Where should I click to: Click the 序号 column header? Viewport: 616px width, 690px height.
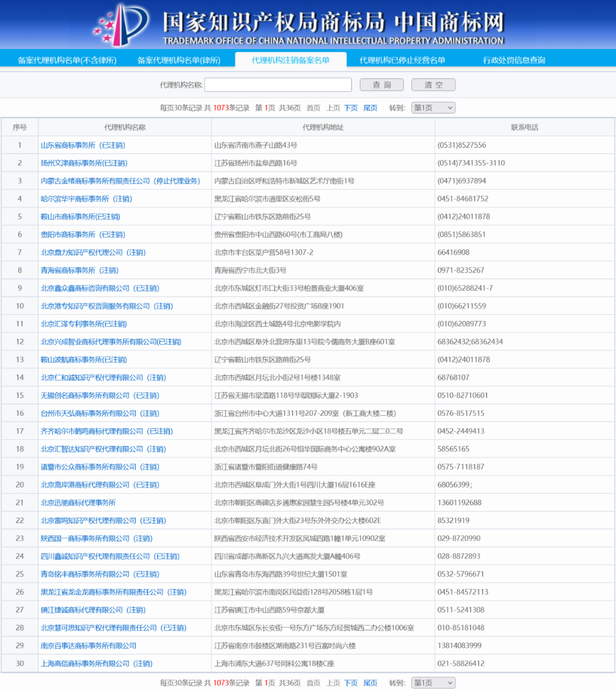tap(19, 127)
